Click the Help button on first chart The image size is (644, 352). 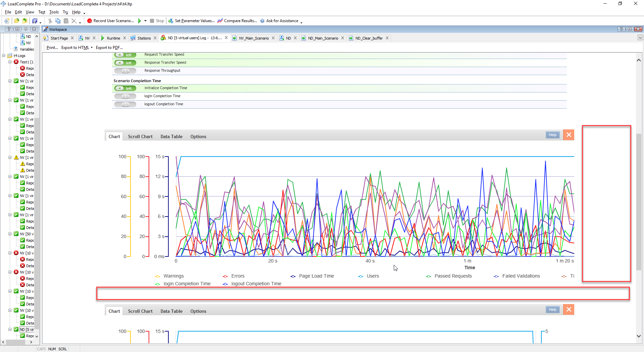[x=552, y=135]
